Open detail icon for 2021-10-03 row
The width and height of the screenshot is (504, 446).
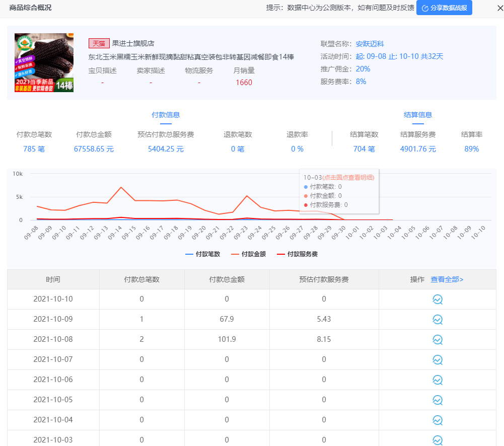(x=438, y=440)
